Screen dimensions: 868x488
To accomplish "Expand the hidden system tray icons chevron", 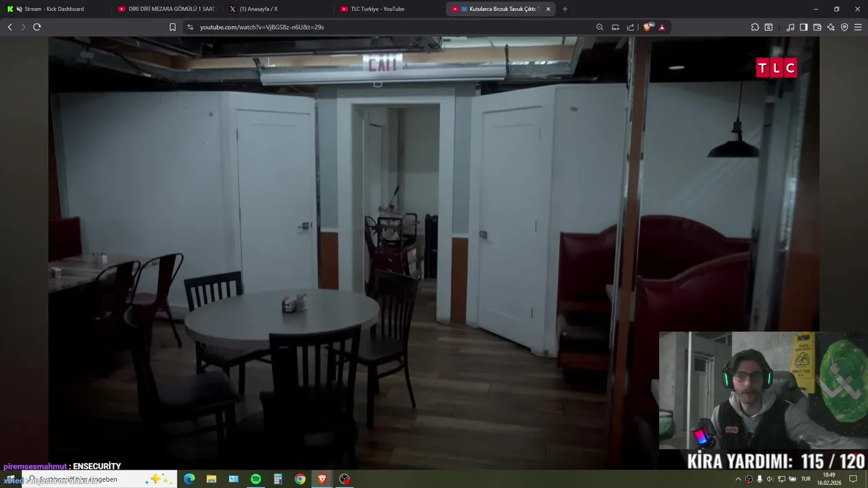I will point(738,479).
